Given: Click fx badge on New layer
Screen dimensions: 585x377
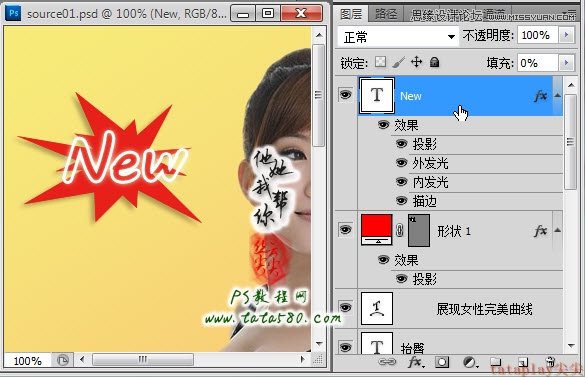Looking at the screenshot, I should (540, 96).
